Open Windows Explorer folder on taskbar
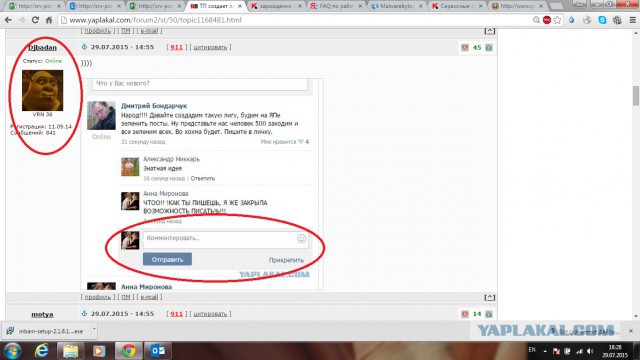The image size is (640, 360). [x=70, y=351]
